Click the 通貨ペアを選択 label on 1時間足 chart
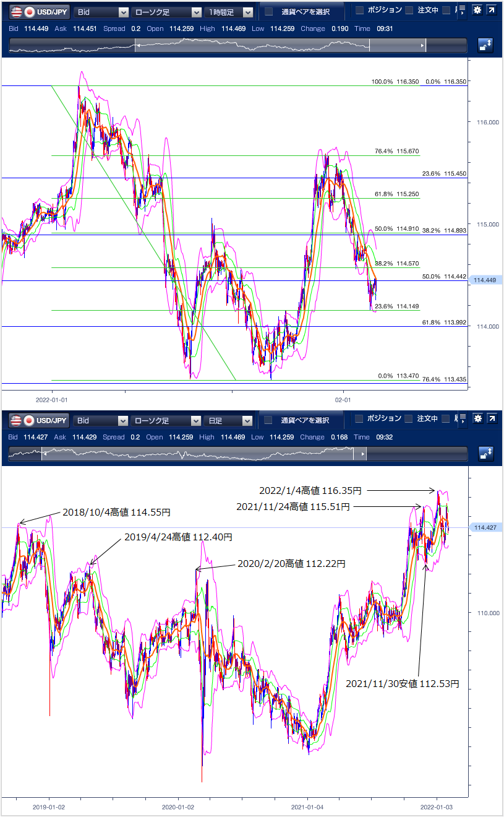The width and height of the screenshot is (504, 817). [305, 12]
